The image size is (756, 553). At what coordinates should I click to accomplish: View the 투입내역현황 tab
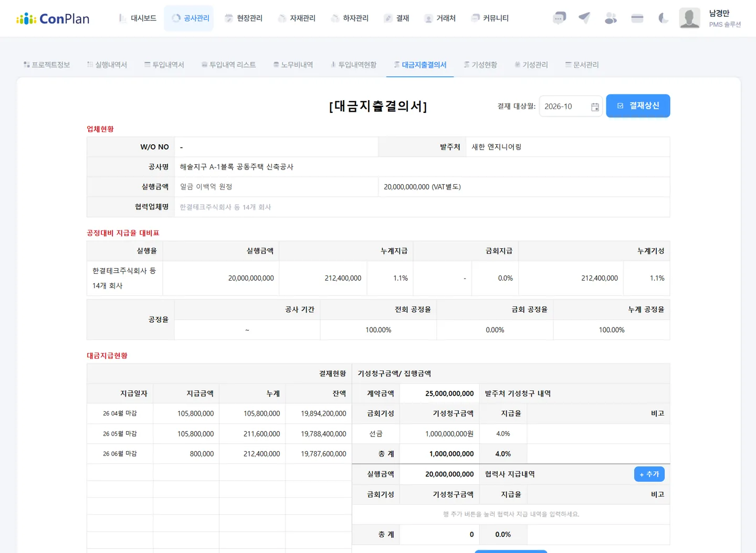click(353, 65)
